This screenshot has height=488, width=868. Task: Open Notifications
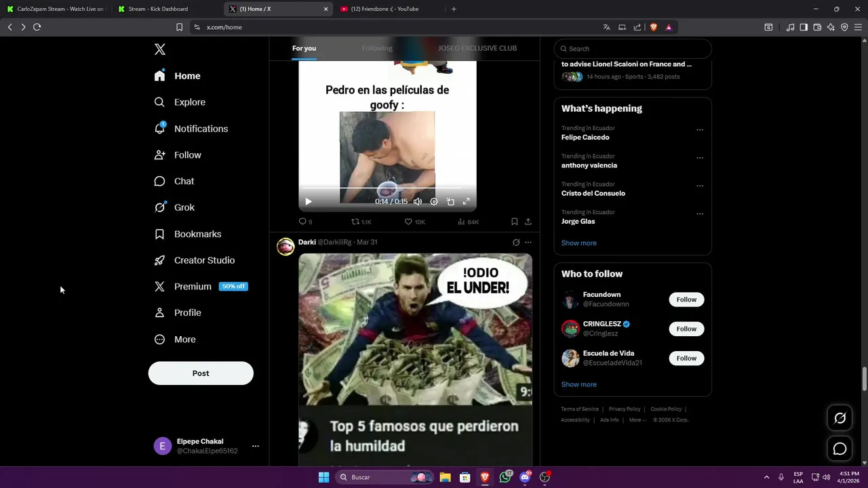191,129
